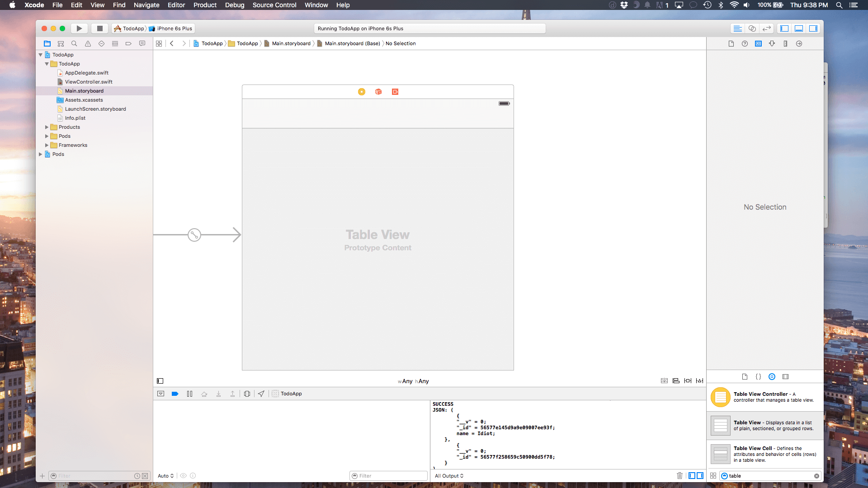Toggle the Utilities panel visibility

(813, 28)
